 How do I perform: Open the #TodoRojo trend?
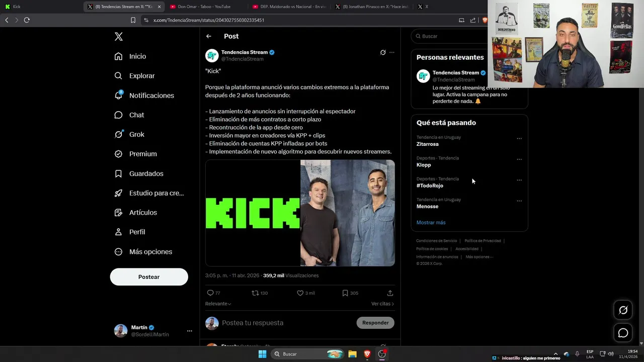click(x=430, y=186)
